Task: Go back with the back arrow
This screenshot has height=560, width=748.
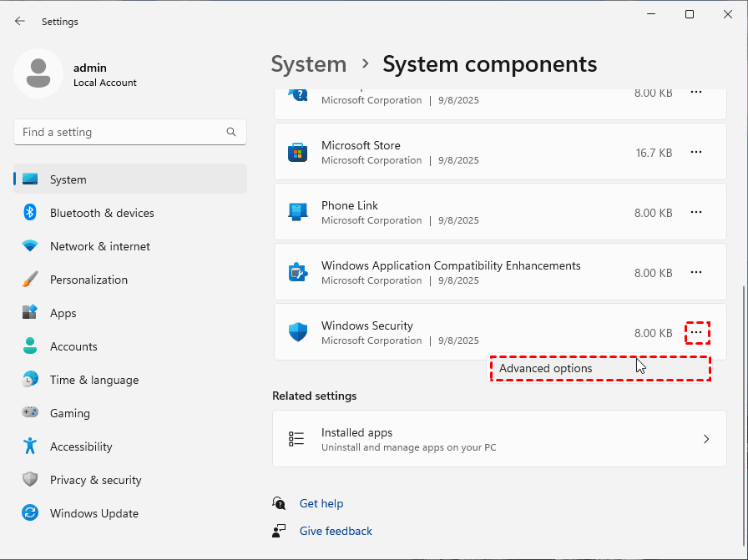Action: (x=20, y=21)
